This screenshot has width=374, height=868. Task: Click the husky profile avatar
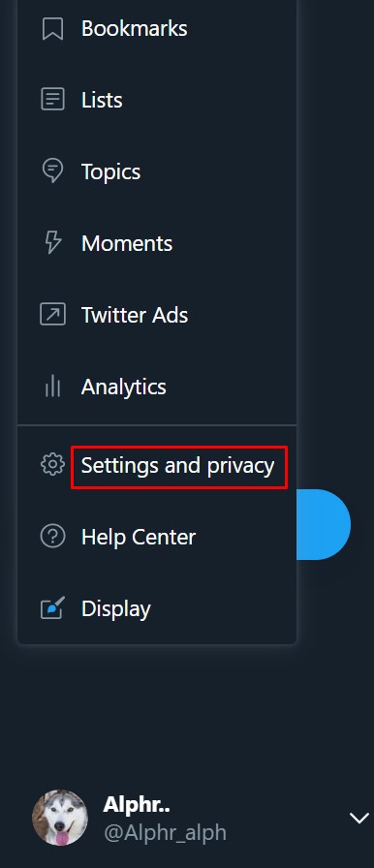(x=60, y=818)
